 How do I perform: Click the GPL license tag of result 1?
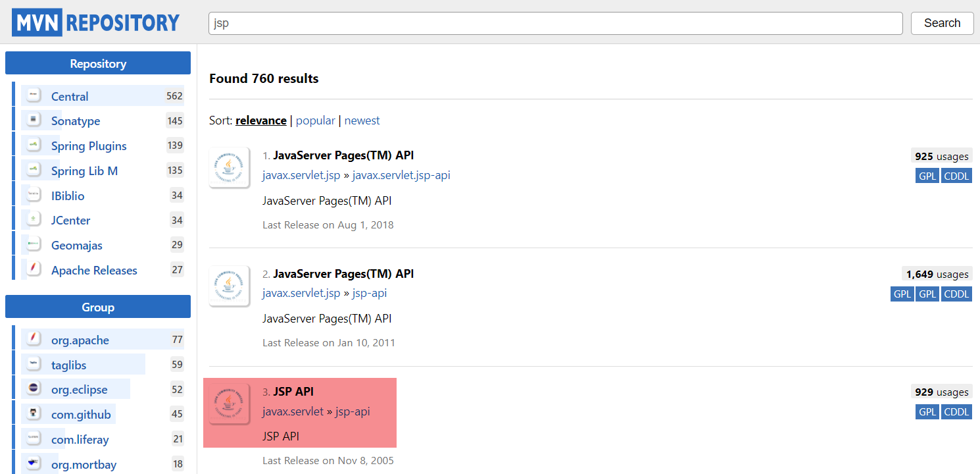(927, 176)
